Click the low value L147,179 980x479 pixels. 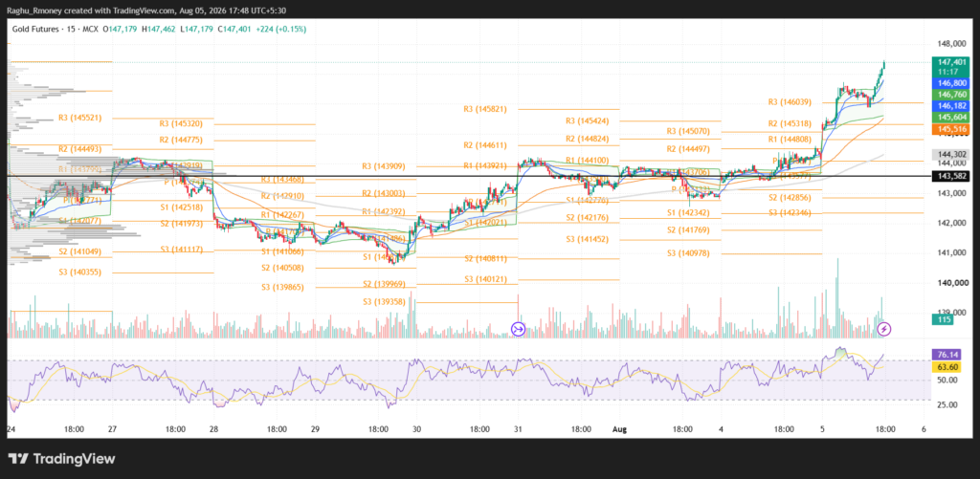197,29
